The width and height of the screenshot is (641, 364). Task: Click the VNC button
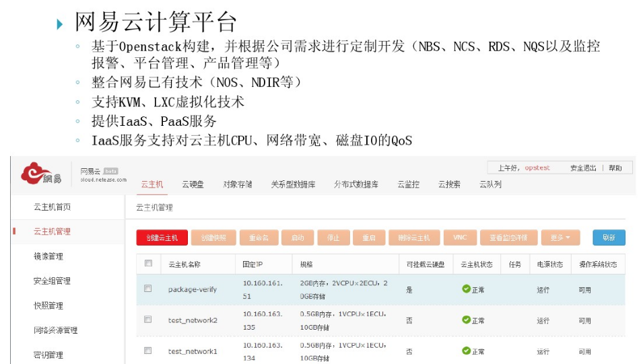(x=460, y=238)
